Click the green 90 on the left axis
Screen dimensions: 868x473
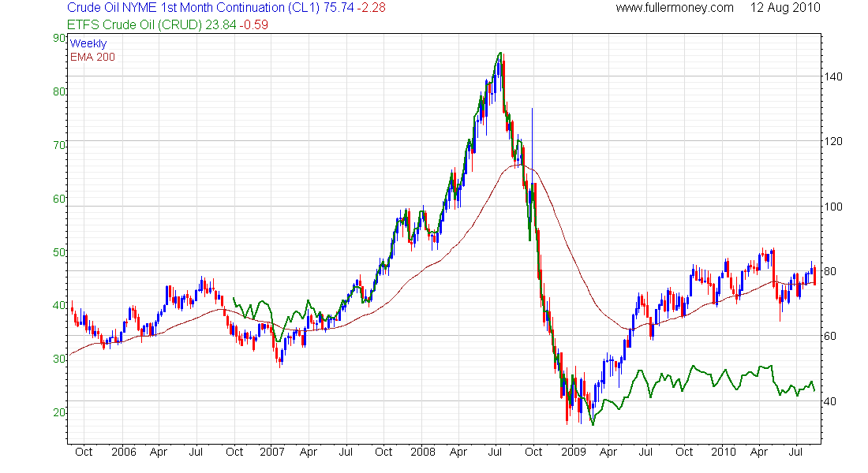pos(58,38)
